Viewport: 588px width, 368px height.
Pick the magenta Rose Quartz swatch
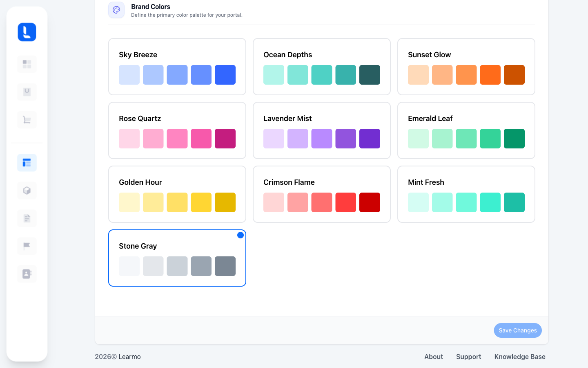[225, 139]
